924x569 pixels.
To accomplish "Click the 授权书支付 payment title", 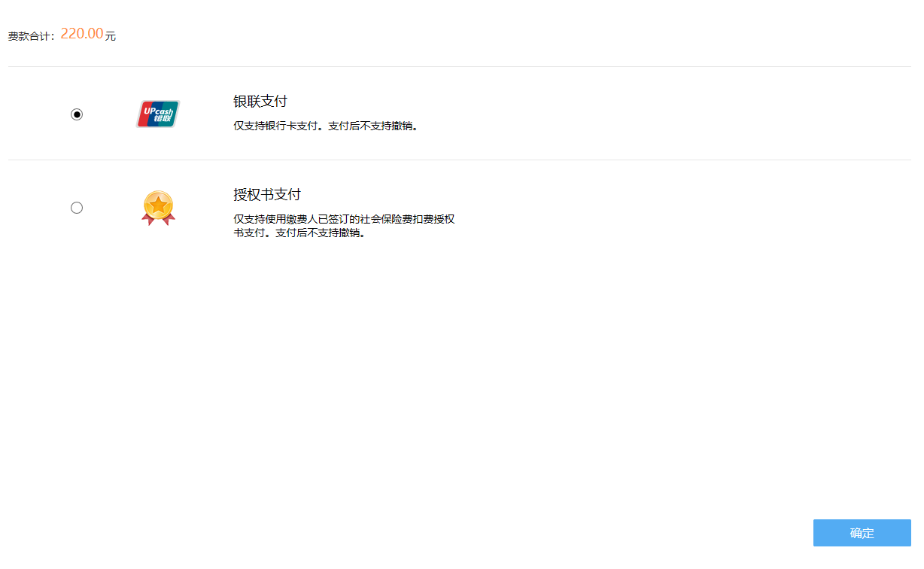I will [x=267, y=195].
